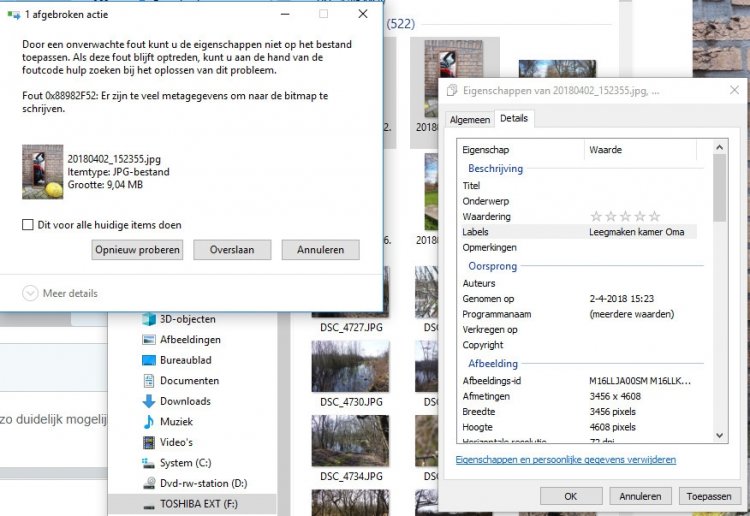This screenshot has width=750, height=516.
Task: Select the Muziek note icon
Action: point(148,422)
